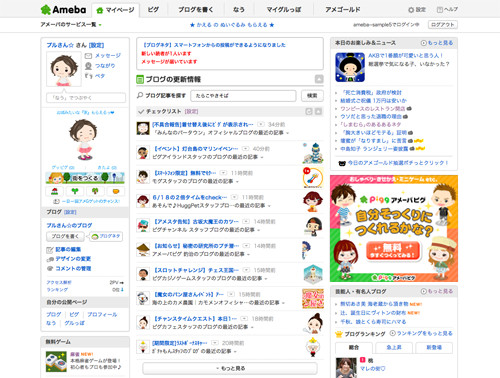Click avatar beside アメスタ告知 entry
The height and width of the screenshot is (378, 500).
(143, 226)
